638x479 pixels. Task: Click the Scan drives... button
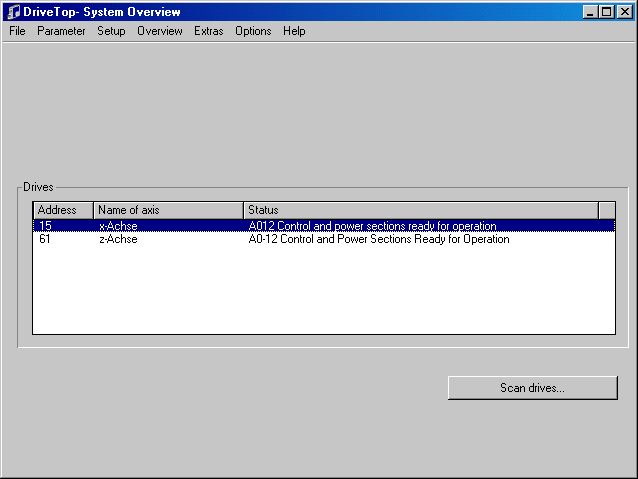533,388
